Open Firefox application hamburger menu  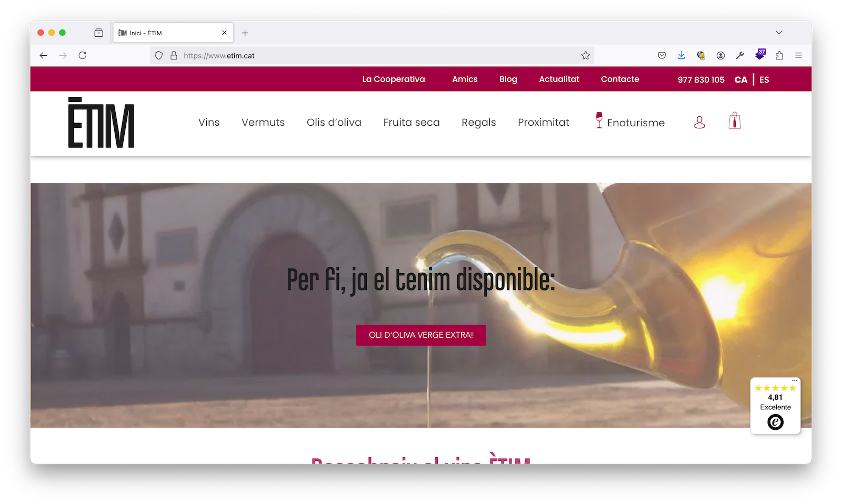pos(798,56)
